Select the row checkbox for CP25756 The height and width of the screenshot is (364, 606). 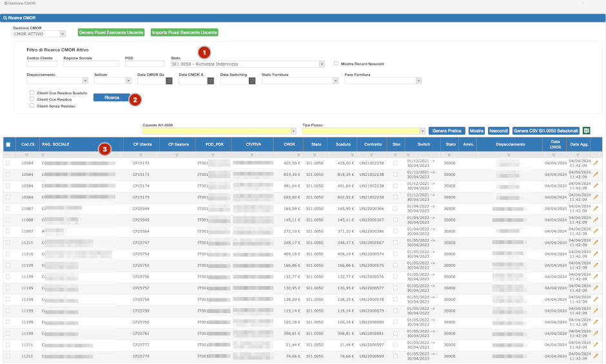pyautogui.click(x=8, y=276)
